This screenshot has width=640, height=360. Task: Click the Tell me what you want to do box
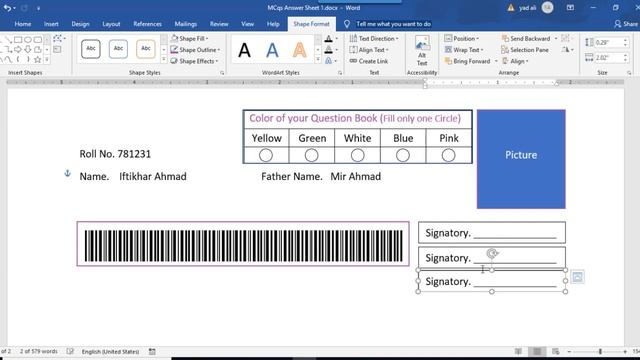[x=393, y=24]
